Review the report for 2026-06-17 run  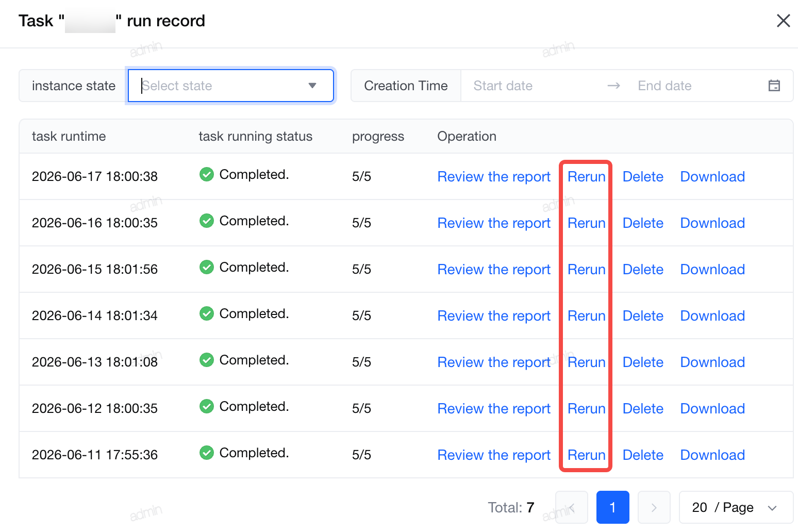point(494,176)
